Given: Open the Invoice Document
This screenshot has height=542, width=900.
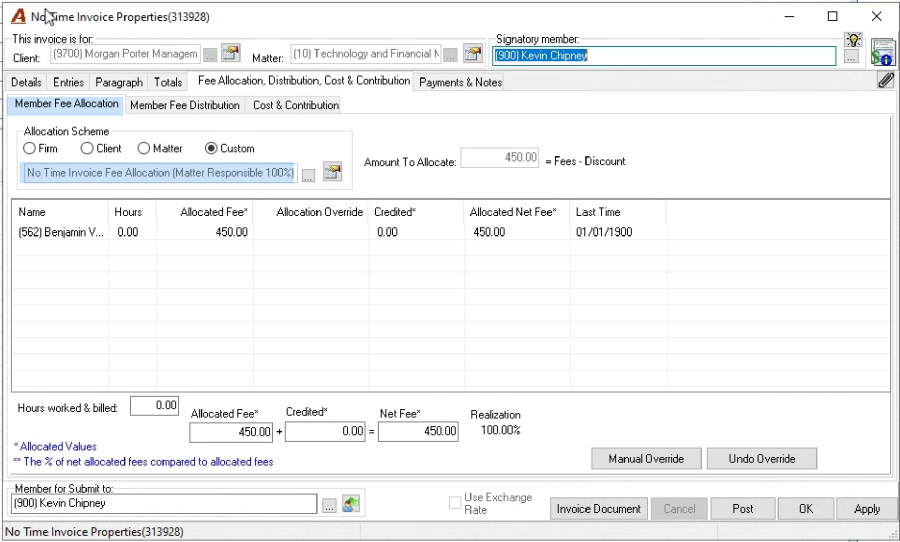Looking at the screenshot, I should tap(599, 509).
